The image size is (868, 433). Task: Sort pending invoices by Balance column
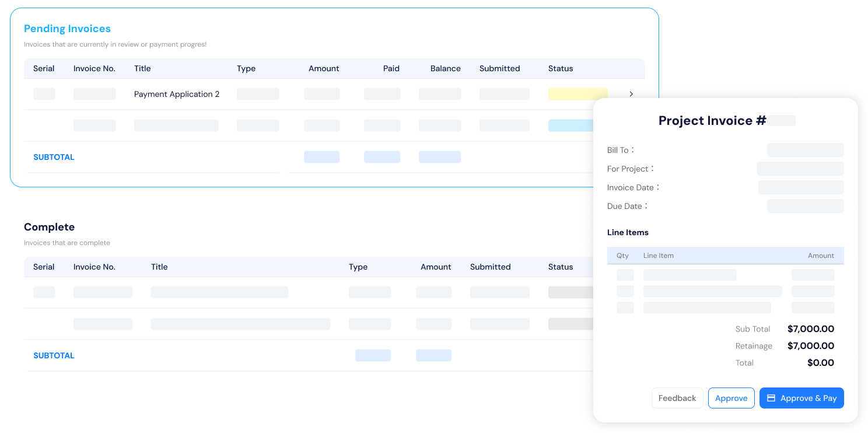[x=445, y=68]
